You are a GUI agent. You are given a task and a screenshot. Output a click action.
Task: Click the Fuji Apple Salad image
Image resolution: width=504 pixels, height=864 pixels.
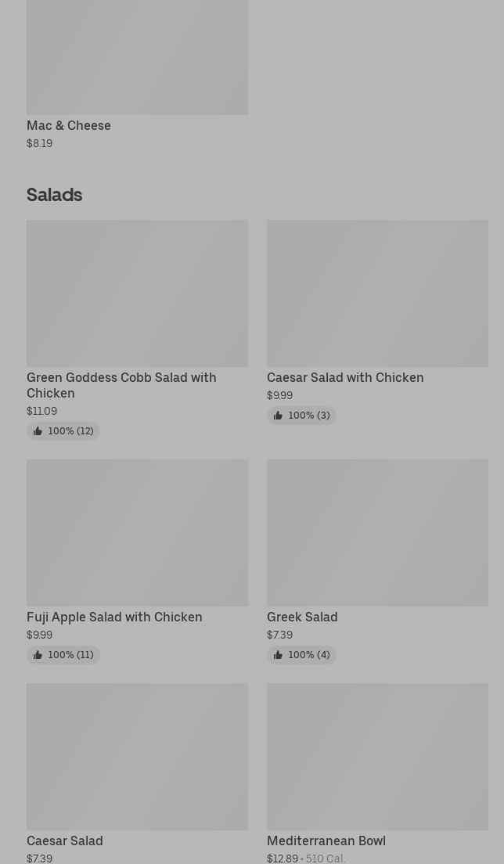(137, 532)
